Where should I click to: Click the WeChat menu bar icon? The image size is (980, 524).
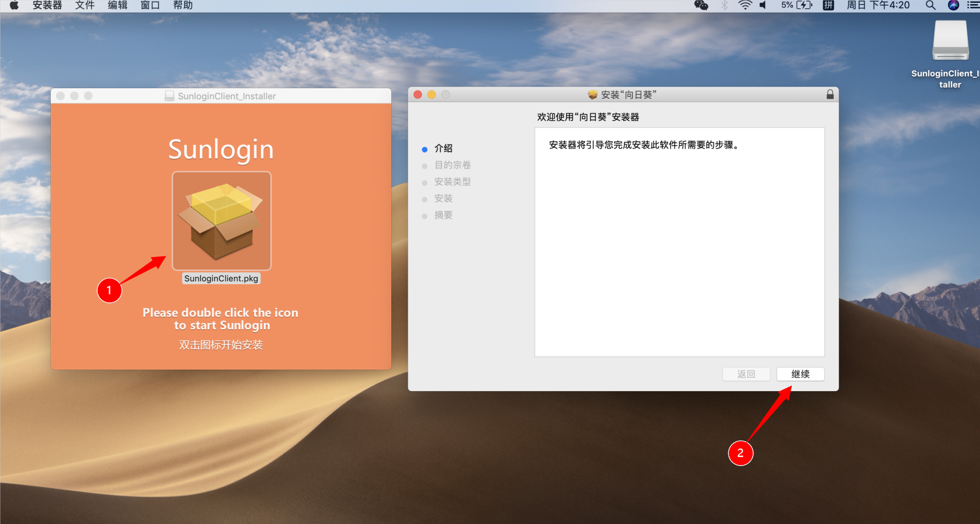pyautogui.click(x=701, y=5)
